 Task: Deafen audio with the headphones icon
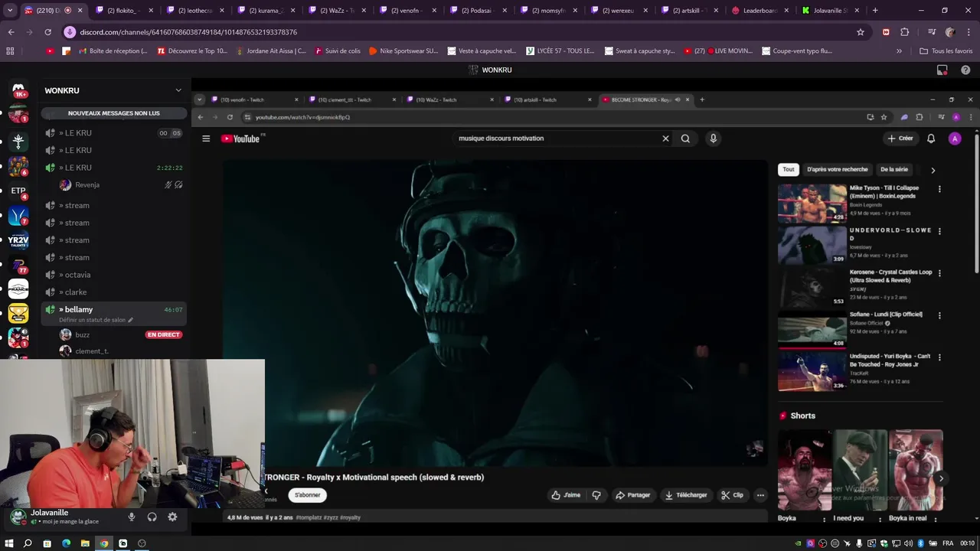point(152,517)
